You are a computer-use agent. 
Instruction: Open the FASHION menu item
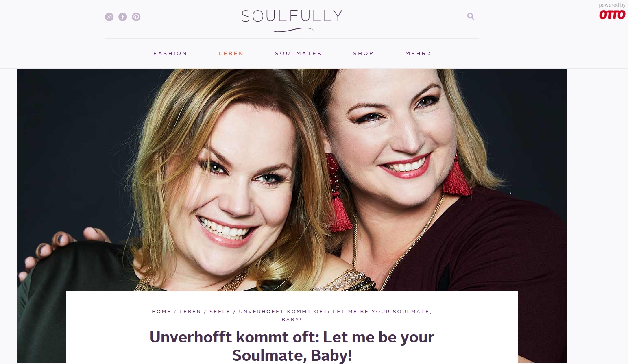coord(170,53)
